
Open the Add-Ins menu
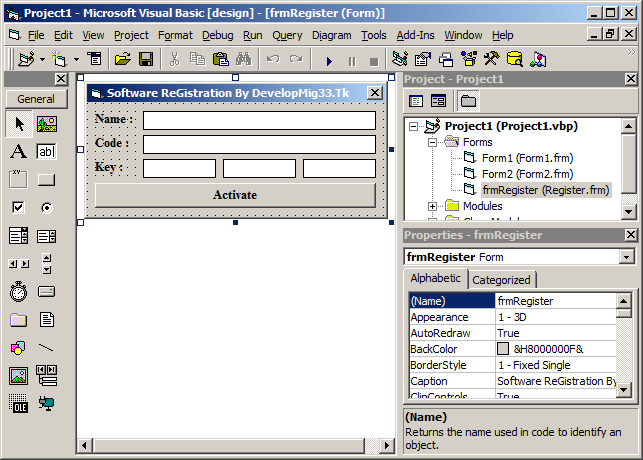(x=415, y=35)
